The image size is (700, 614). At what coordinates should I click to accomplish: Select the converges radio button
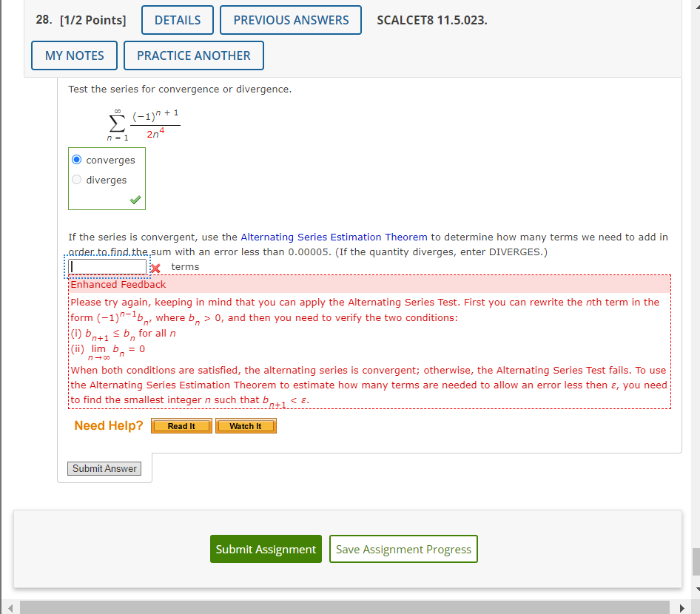(76, 159)
